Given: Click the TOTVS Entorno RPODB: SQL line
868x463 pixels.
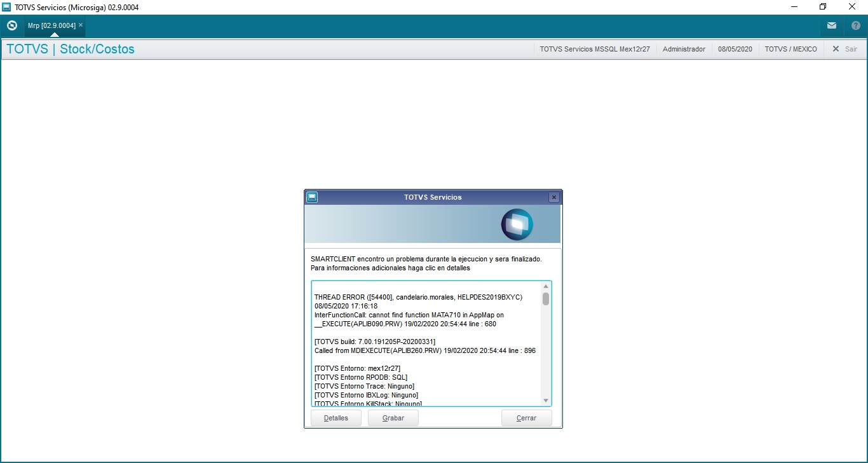Looking at the screenshot, I should (x=360, y=377).
